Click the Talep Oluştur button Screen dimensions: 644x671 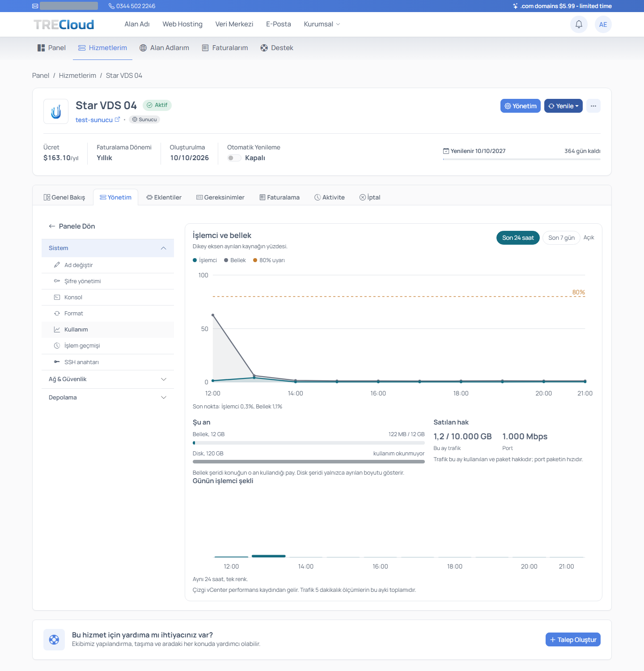point(573,640)
